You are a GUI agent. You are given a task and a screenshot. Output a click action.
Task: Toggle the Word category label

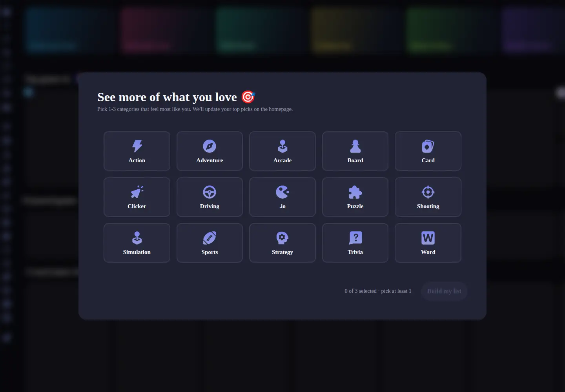pos(428,252)
